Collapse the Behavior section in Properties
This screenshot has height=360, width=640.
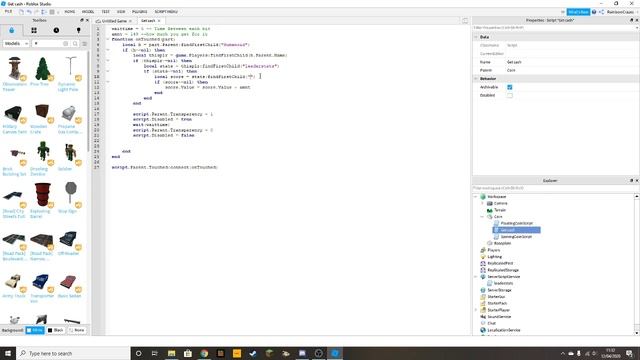coord(476,78)
